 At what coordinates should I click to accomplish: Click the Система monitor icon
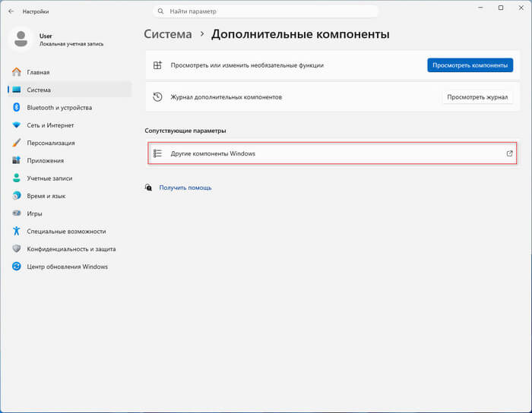pos(16,90)
